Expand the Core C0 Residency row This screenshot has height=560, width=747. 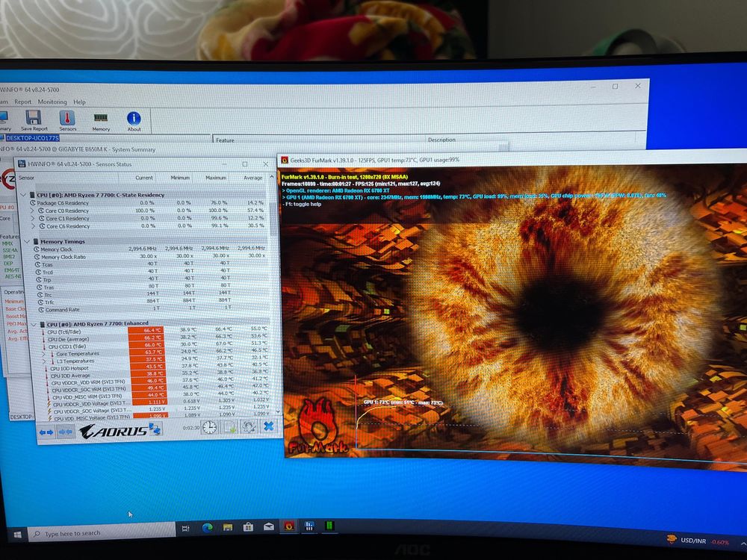(x=33, y=211)
